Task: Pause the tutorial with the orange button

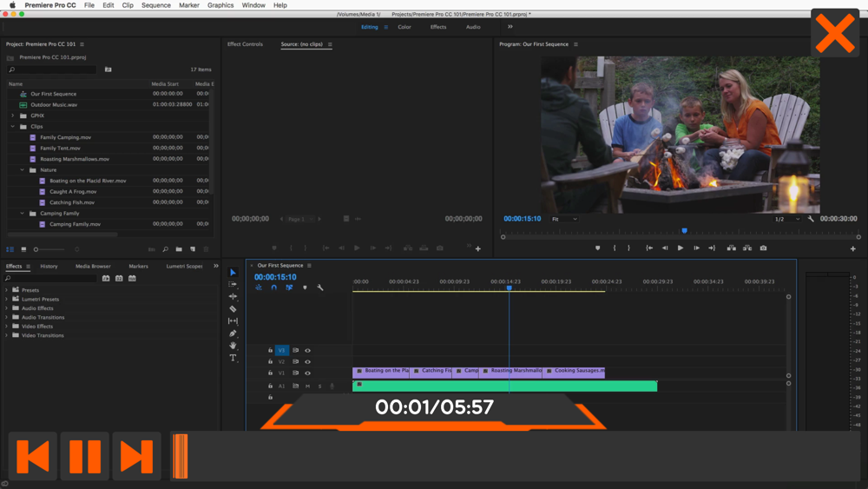Action: pos(85,456)
